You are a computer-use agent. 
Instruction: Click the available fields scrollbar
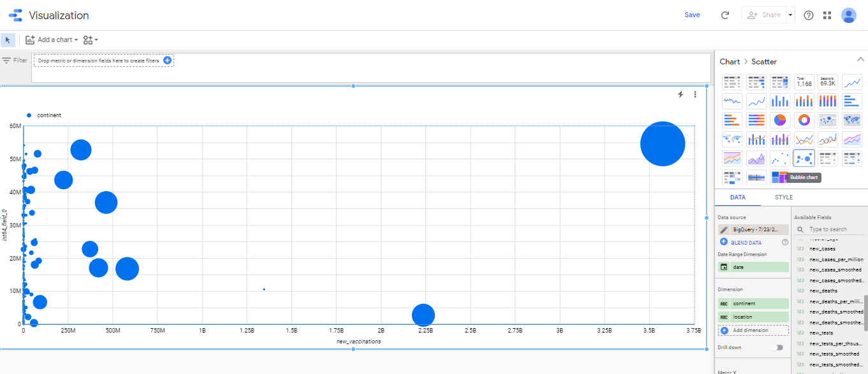(x=865, y=312)
